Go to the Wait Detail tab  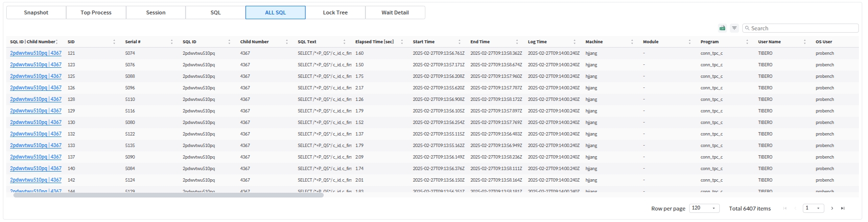click(x=395, y=12)
